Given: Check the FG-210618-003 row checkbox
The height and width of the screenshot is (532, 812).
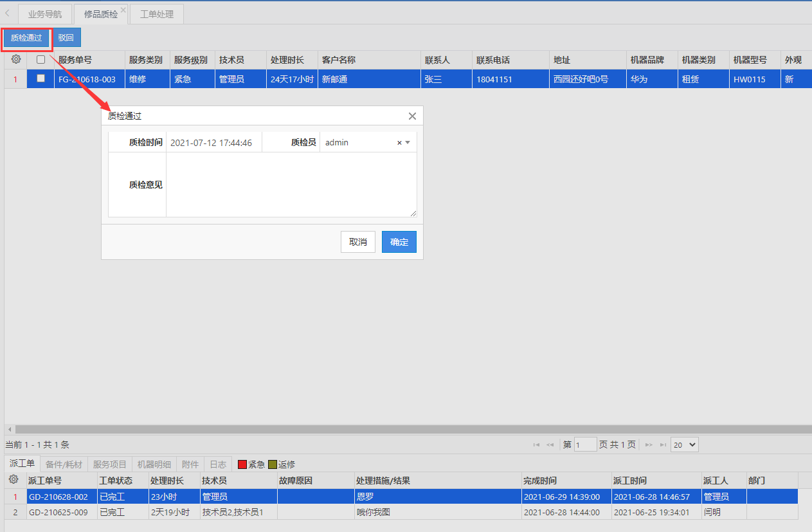Looking at the screenshot, I should click(41, 78).
